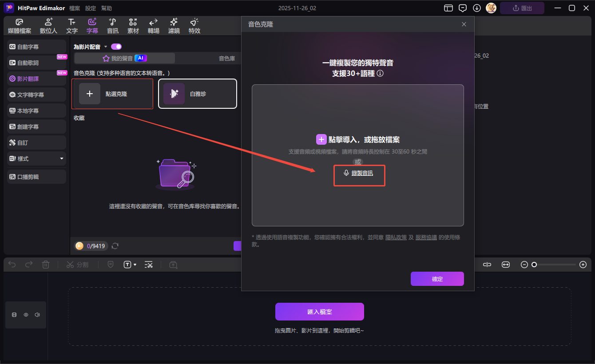Open the 濾鏡 filters panel
The height and width of the screenshot is (364, 595).
(174, 26)
